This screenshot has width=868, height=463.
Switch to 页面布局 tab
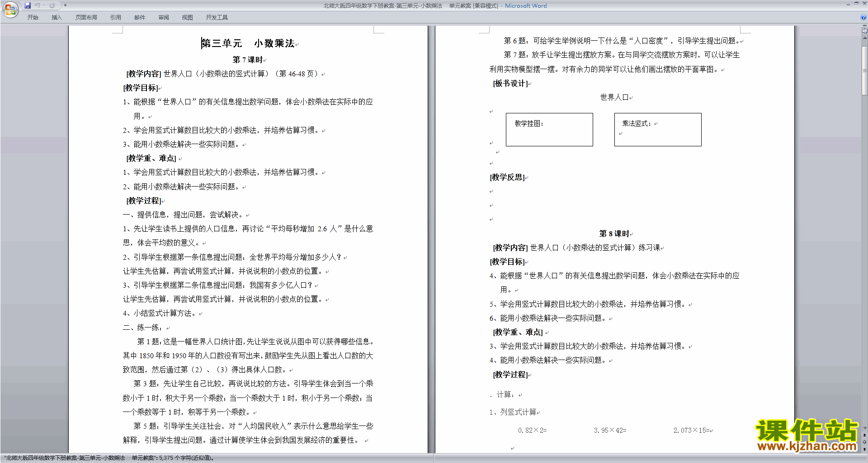(x=86, y=18)
